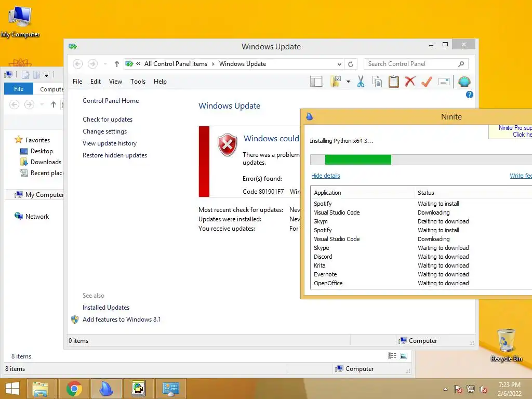Select the OpenOffice row in Ninite list
Viewport: 532px width, 399px height.
[x=421, y=283]
